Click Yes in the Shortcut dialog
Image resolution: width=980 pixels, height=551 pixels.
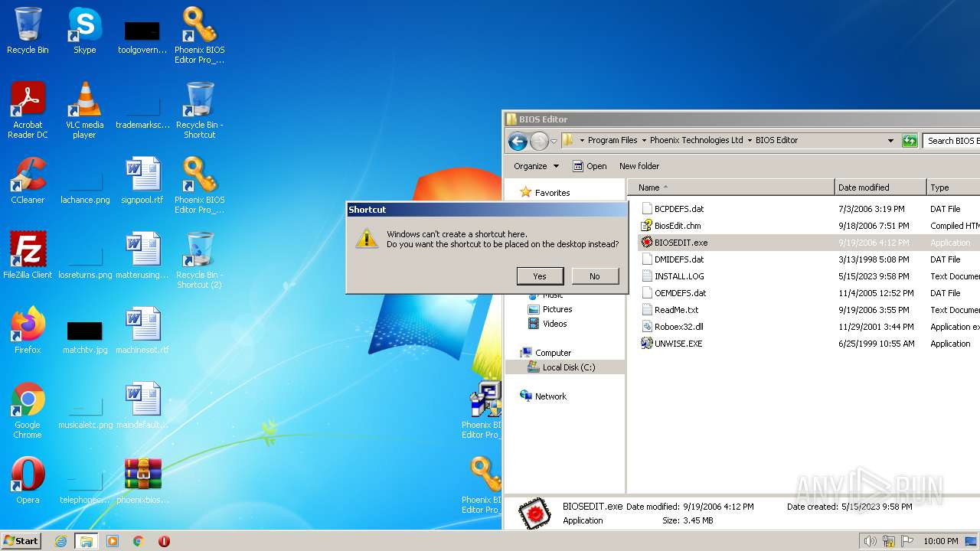(x=540, y=276)
